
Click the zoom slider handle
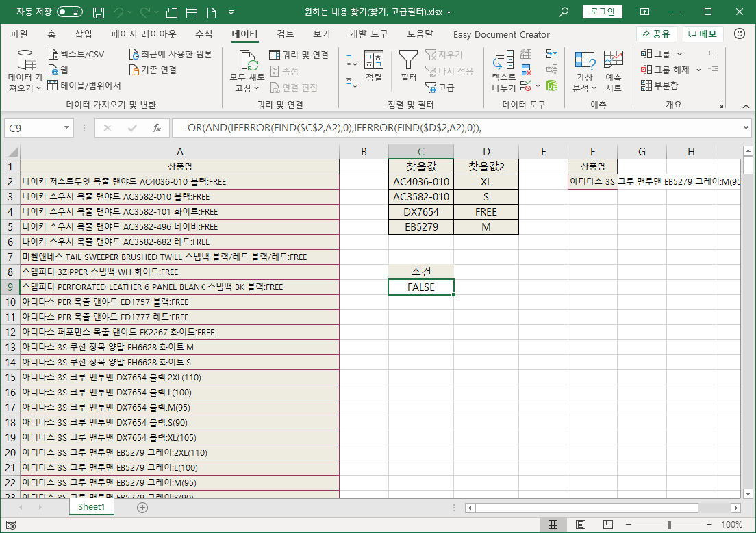(669, 525)
